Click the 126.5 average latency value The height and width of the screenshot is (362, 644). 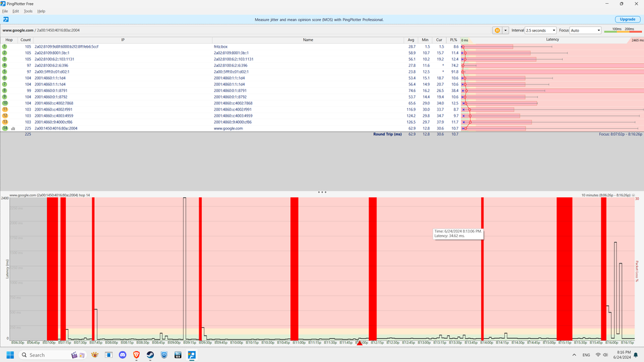pyautogui.click(x=411, y=122)
